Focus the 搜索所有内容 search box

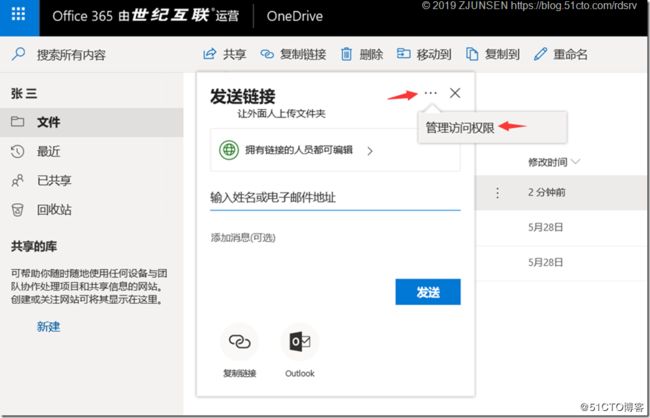[x=71, y=55]
